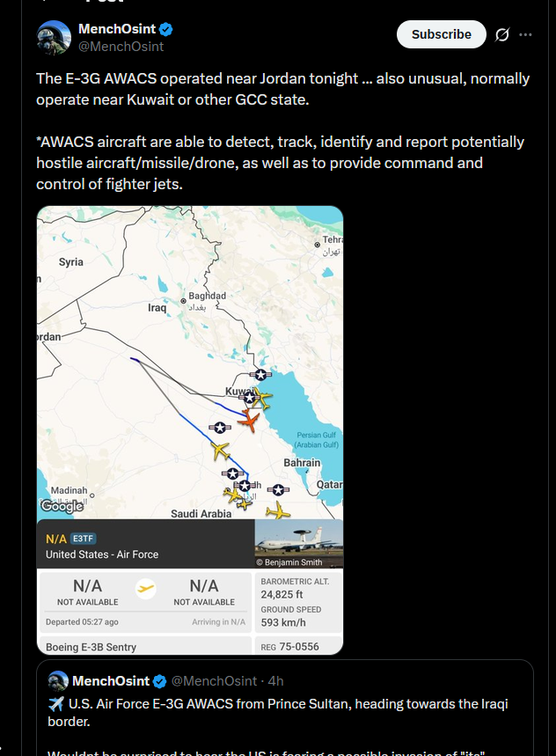Click the MenchOsint display name at top
This screenshot has height=756, width=556.
click(117, 29)
